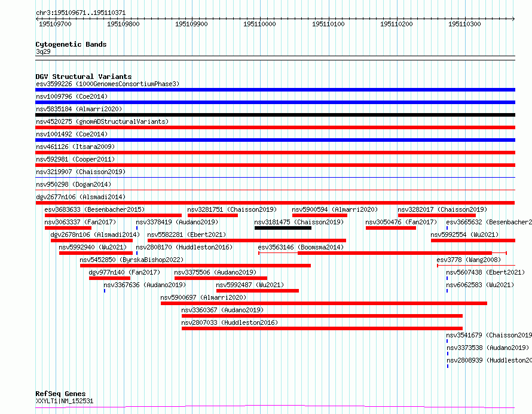Image resolution: width=532 pixels, height=414 pixels.
Task: Click the nsv1001492 (Coe2014) label
Action: pos(72,134)
